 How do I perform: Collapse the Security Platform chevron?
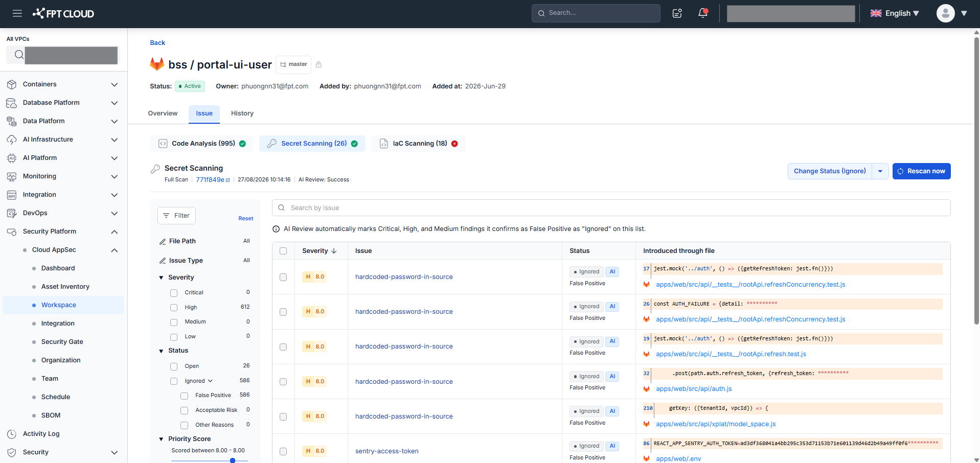pos(115,231)
